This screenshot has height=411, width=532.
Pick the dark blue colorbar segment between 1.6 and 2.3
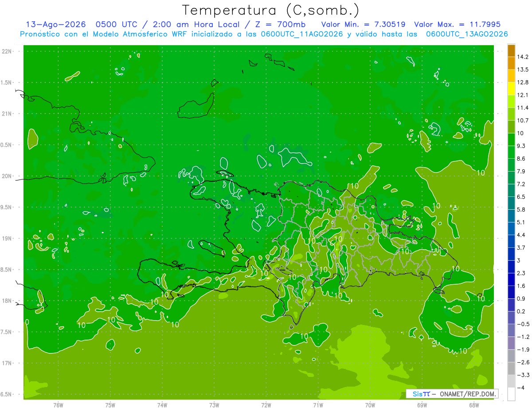[x=511, y=280]
